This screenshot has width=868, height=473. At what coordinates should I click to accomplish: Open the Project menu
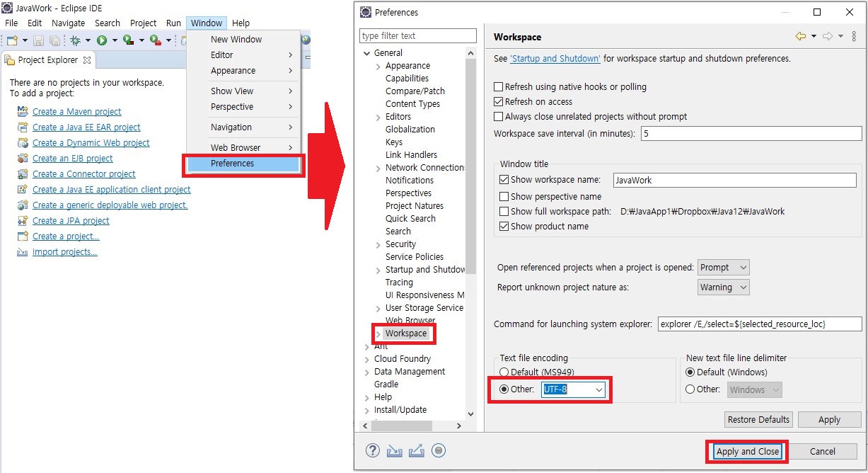[143, 23]
